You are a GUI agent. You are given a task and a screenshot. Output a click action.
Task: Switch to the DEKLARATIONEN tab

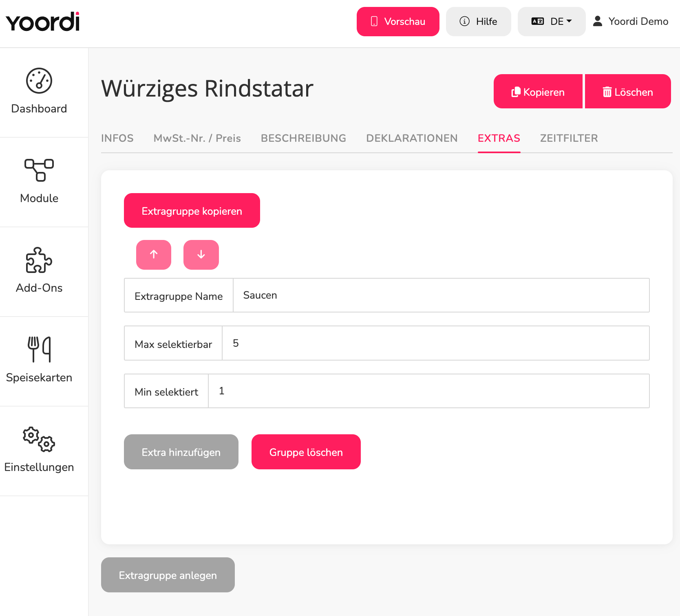412,138
